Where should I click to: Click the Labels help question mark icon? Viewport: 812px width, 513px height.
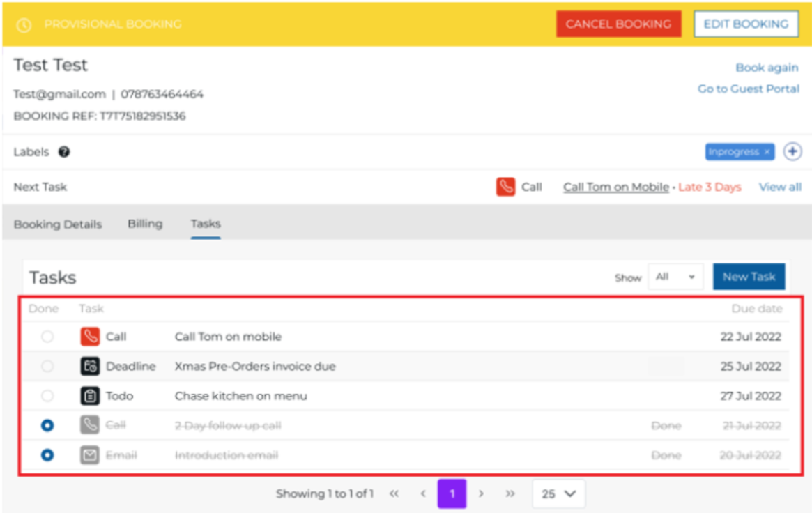point(64,152)
